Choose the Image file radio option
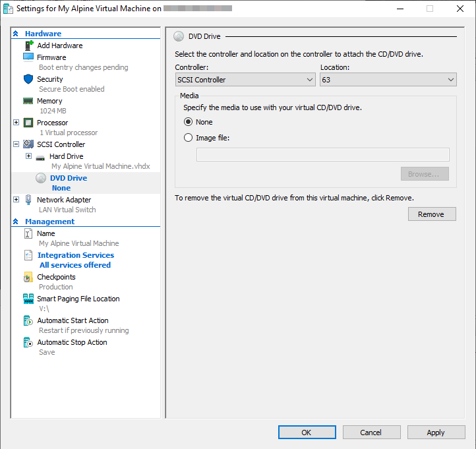476x449 pixels. tap(189, 138)
